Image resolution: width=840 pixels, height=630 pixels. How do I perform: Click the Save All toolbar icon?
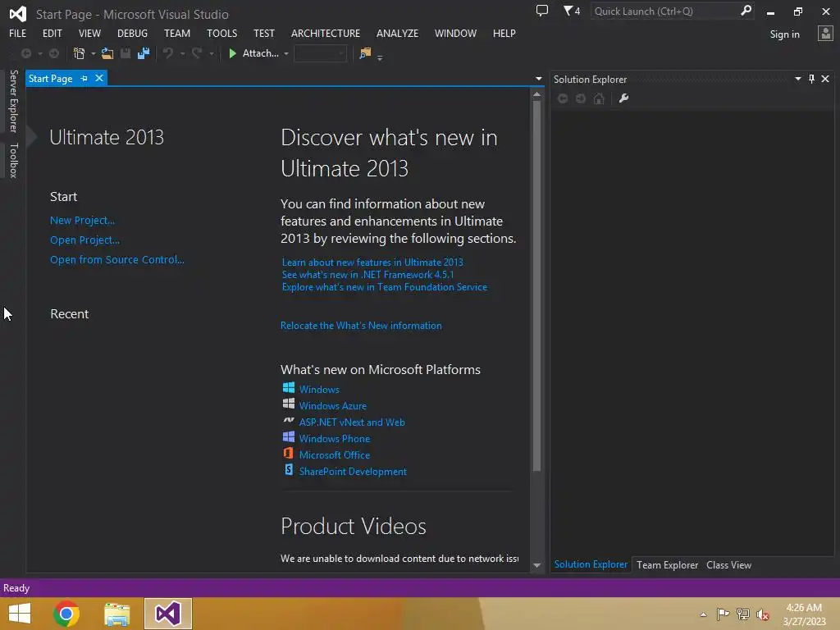point(144,53)
